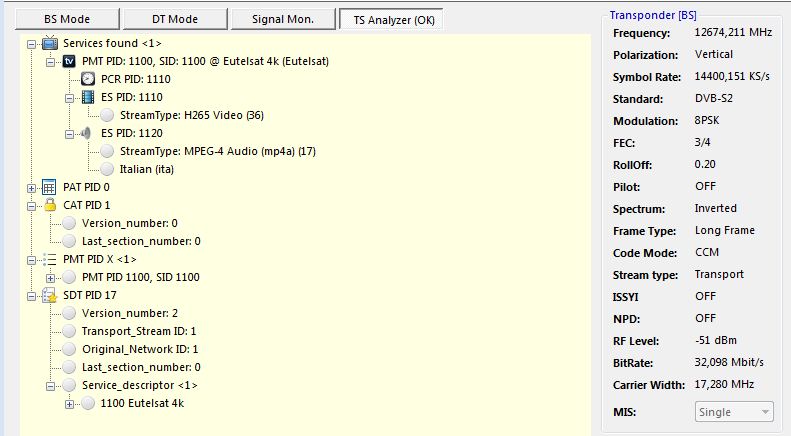Click the symbol rate value 14400,151 KS/s
Image resolution: width=791 pixels, height=436 pixels.
point(732,76)
